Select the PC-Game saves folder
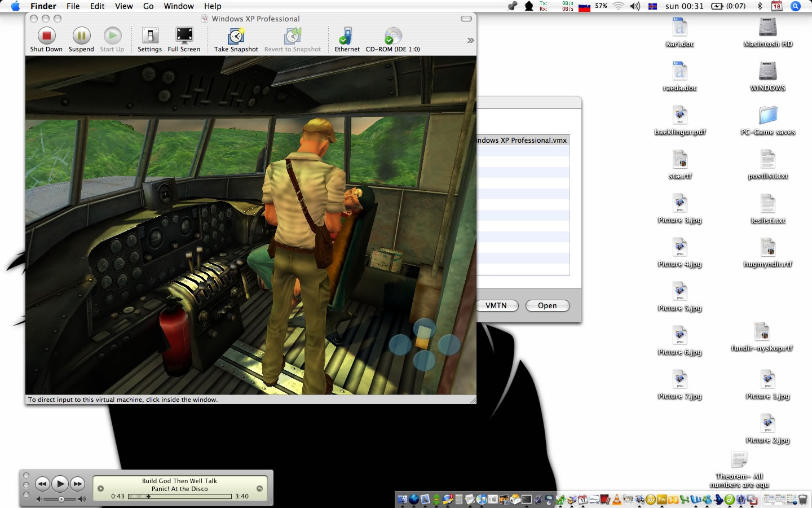812x508 pixels. click(x=767, y=120)
